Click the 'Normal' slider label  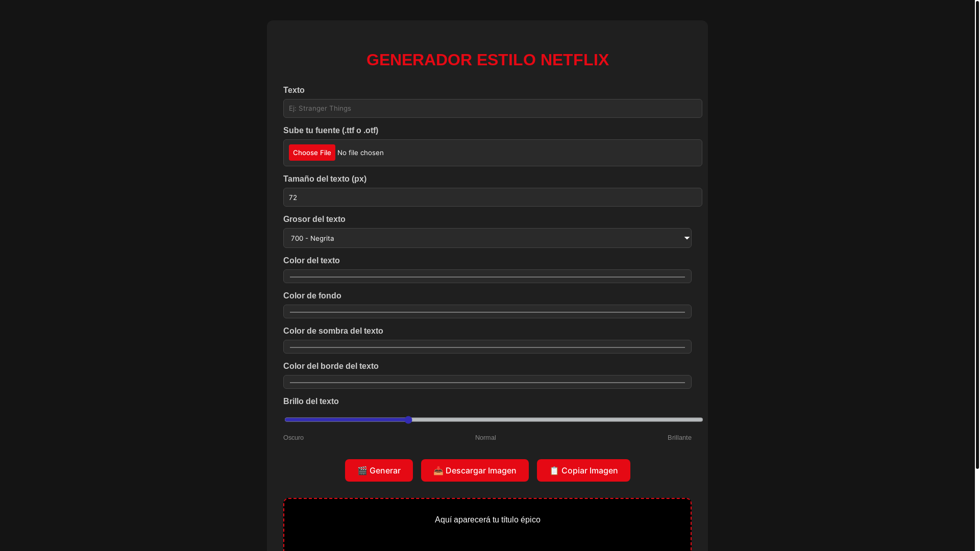(x=485, y=438)
